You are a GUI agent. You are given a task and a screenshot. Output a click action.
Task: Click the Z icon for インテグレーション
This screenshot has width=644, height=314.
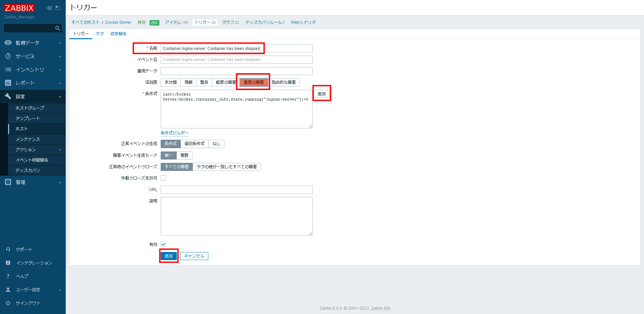8,263
